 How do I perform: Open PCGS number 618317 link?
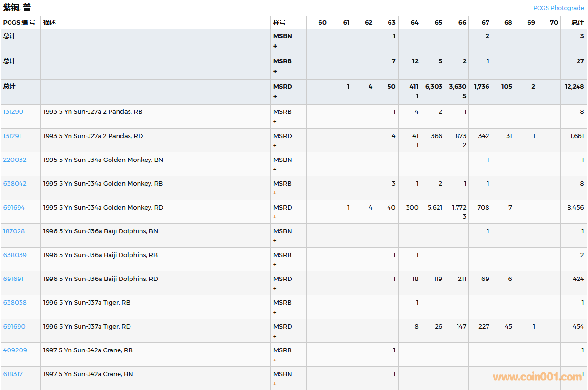(13, 374)
